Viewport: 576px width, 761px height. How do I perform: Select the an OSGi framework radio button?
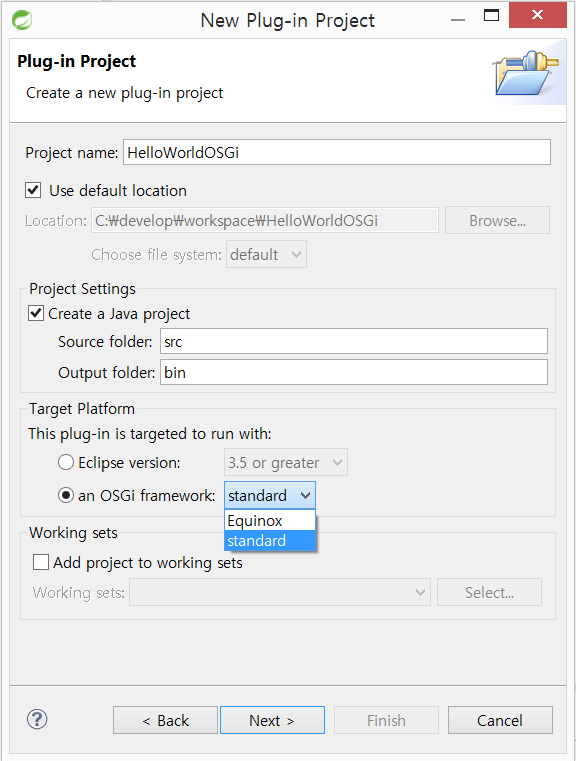(x=66, y=495)
